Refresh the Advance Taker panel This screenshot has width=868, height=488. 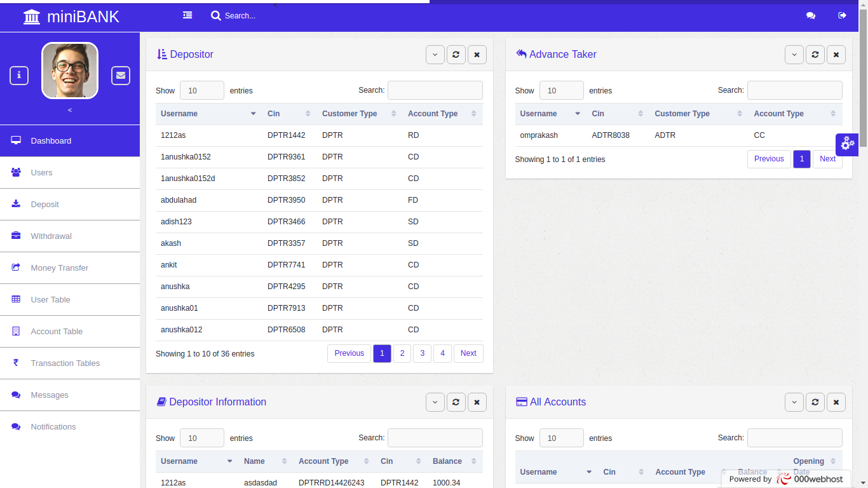tap(815, 55)
